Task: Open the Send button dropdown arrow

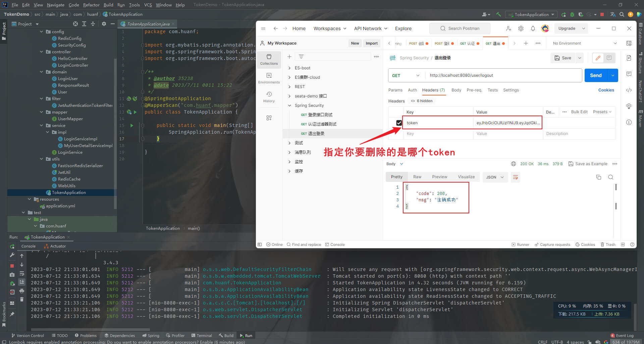Action: click(613, 75)
